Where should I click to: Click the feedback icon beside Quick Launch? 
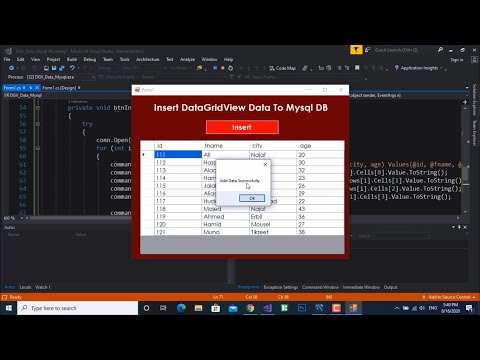coord(367,50)
